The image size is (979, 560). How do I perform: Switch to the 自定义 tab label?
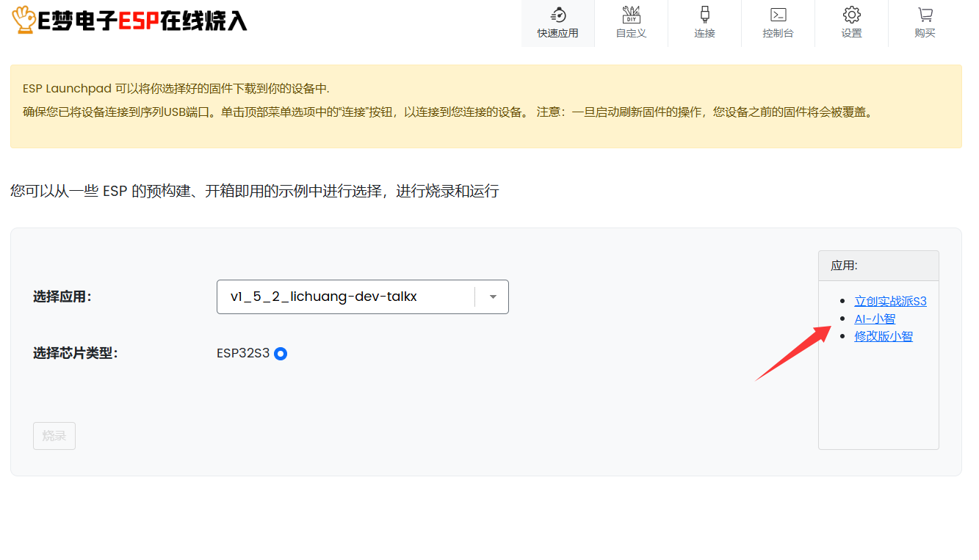coord(631,34)
